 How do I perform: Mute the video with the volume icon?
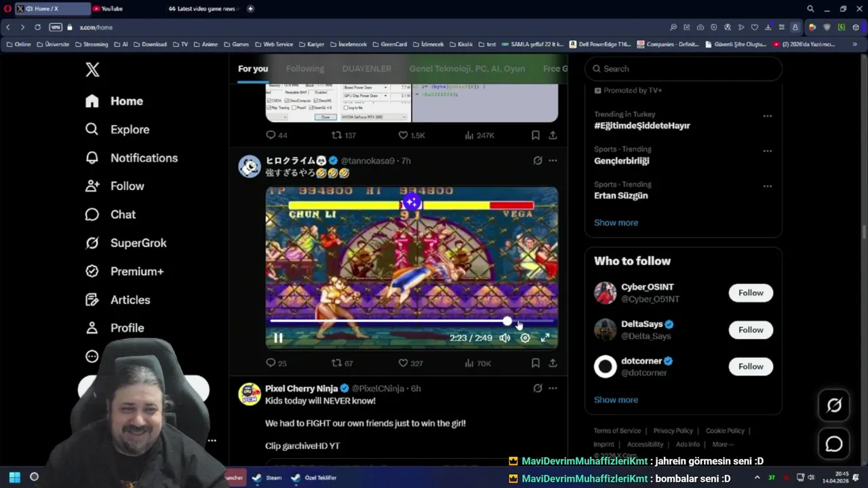[505, 338]
